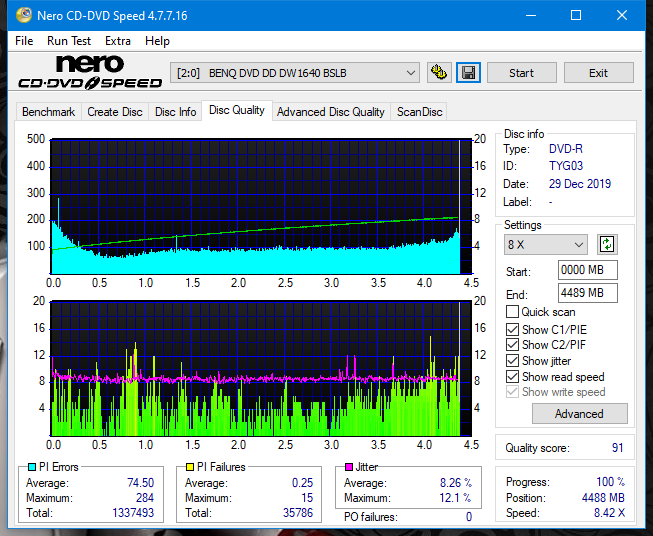Click the Position 4488 MB value
Image resolution: width=653 pixels, height=536 pixels.
(603, 498)
